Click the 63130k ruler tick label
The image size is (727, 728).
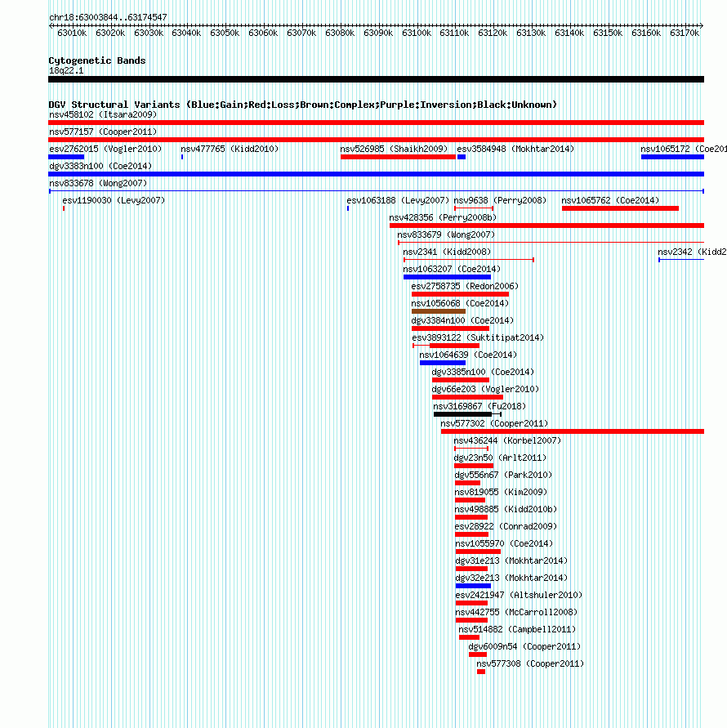tap(531, 33)
